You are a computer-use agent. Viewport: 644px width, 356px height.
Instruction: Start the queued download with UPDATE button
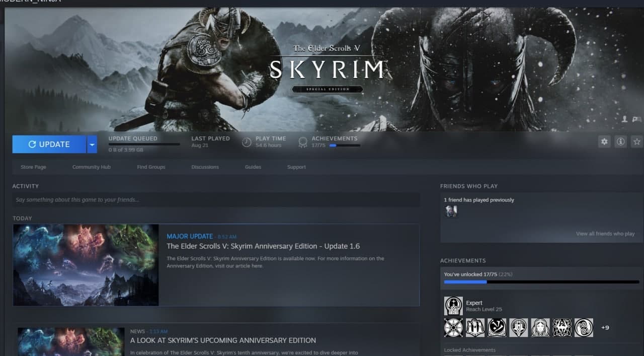point(49,144)
